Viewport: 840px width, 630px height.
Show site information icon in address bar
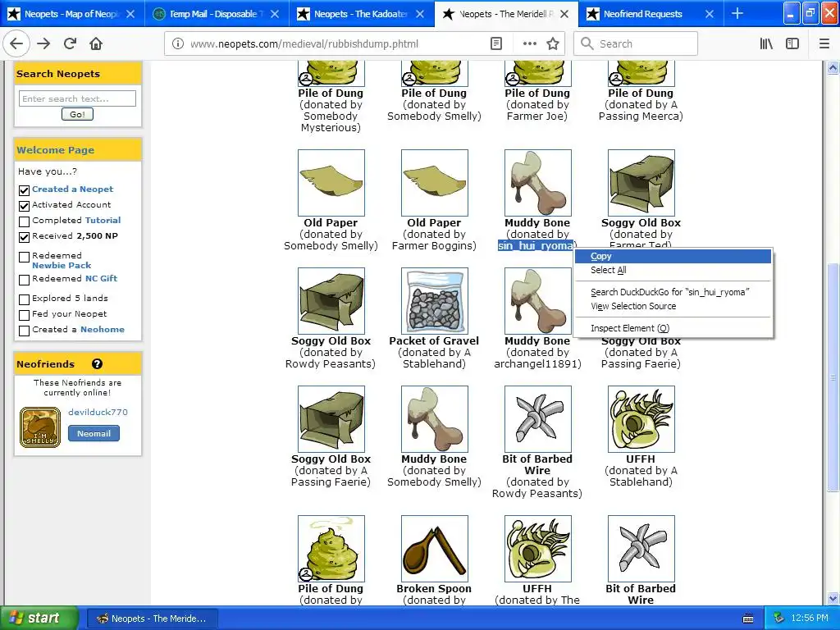[x=178, y=44]
